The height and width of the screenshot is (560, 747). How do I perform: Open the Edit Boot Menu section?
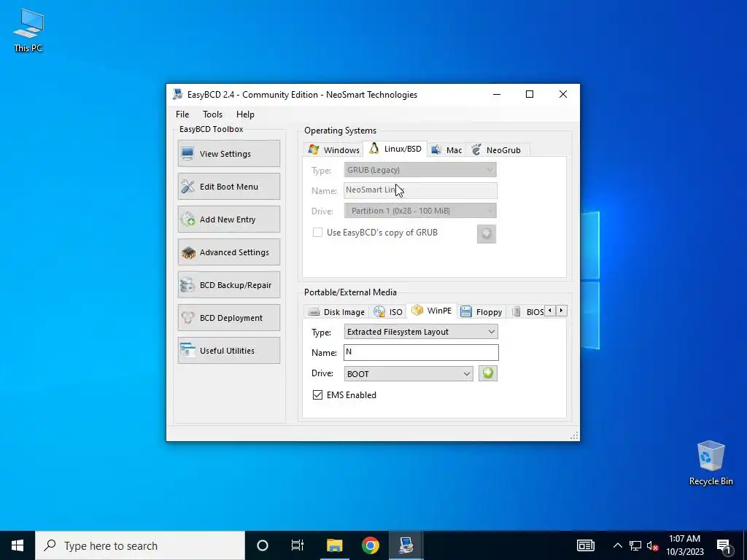[228, 186]
